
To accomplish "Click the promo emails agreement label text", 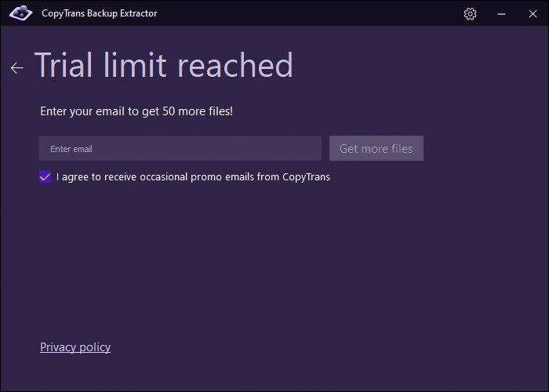I will (x=193, y=177).
